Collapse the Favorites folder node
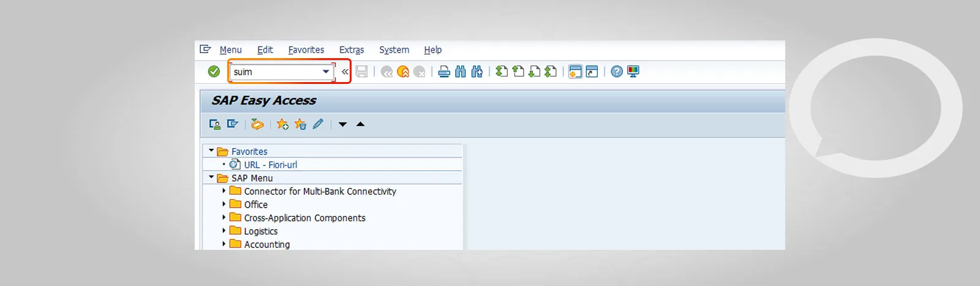980x286 pixels. coord(211,151)
